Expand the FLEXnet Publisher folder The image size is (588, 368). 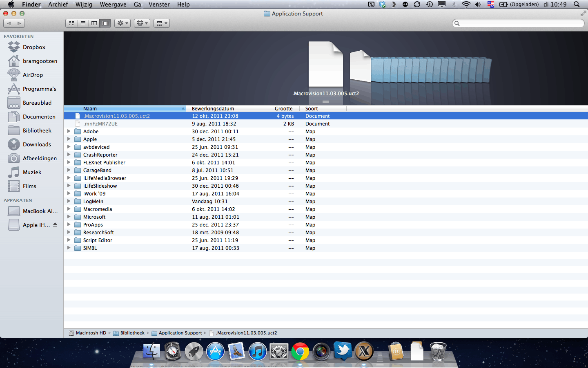coord(69,162)
